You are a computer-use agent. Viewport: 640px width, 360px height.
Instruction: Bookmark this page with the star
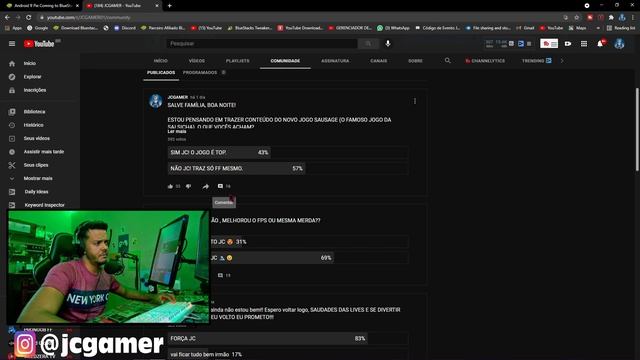(x=576, y=18)
